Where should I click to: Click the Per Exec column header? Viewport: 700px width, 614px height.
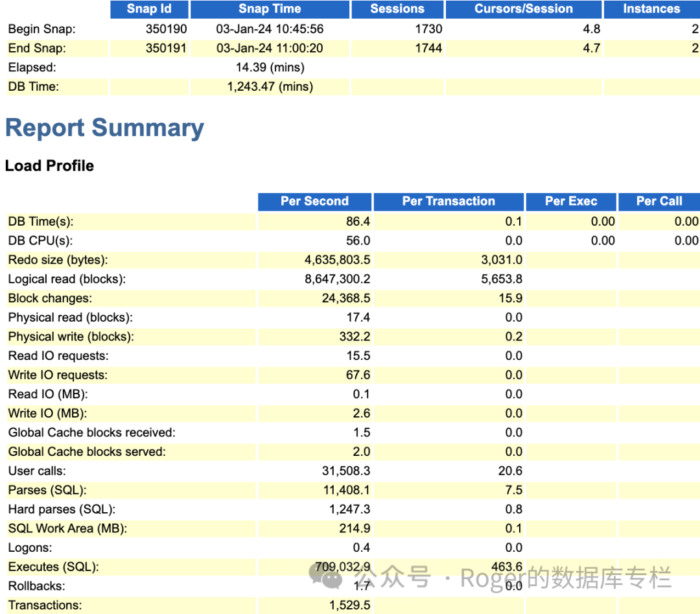click(x=571, y=202)
